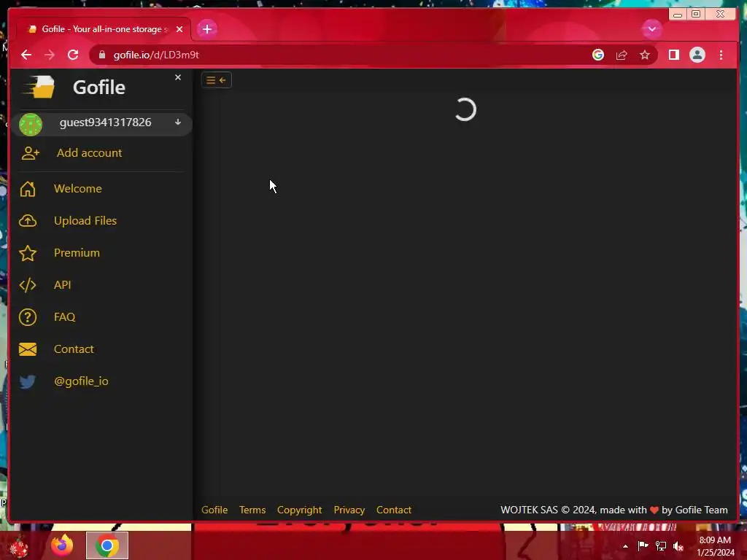Screen dimensions: 747x560
Task: Open the sidebar Contact page
Action: 74,349
